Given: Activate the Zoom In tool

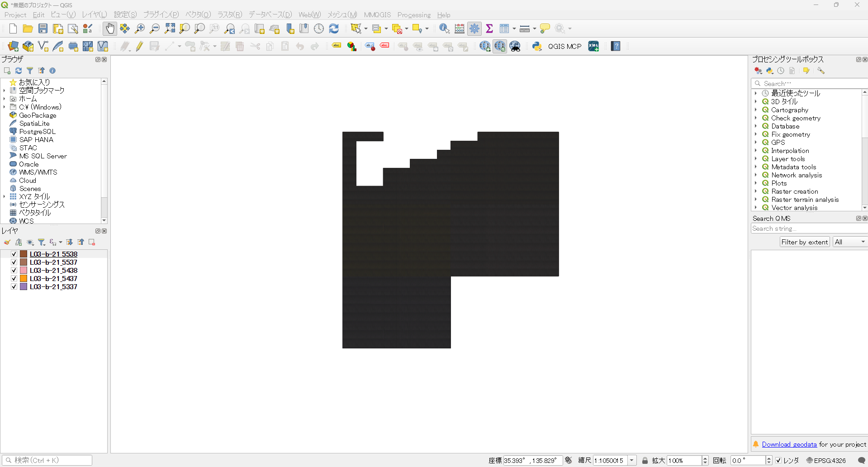Looking at the screenshot, I should [x=140, y=28].
